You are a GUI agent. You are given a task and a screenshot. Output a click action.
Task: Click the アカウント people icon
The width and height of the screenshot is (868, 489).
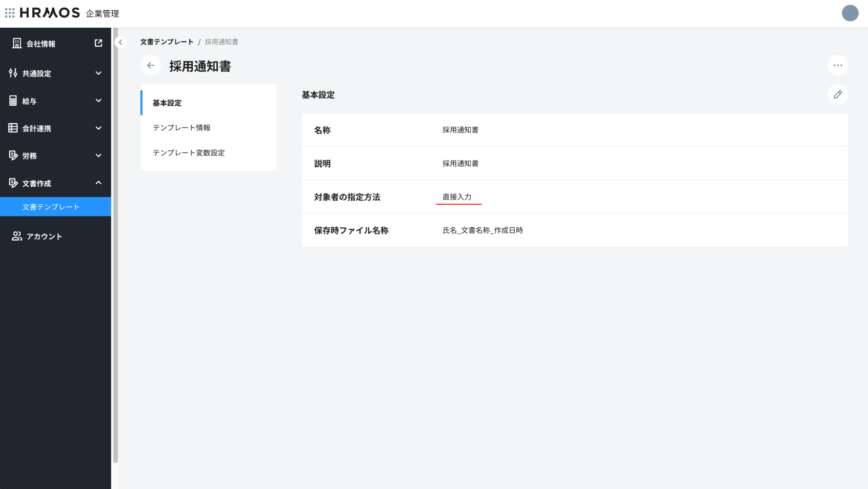point(17,236)
